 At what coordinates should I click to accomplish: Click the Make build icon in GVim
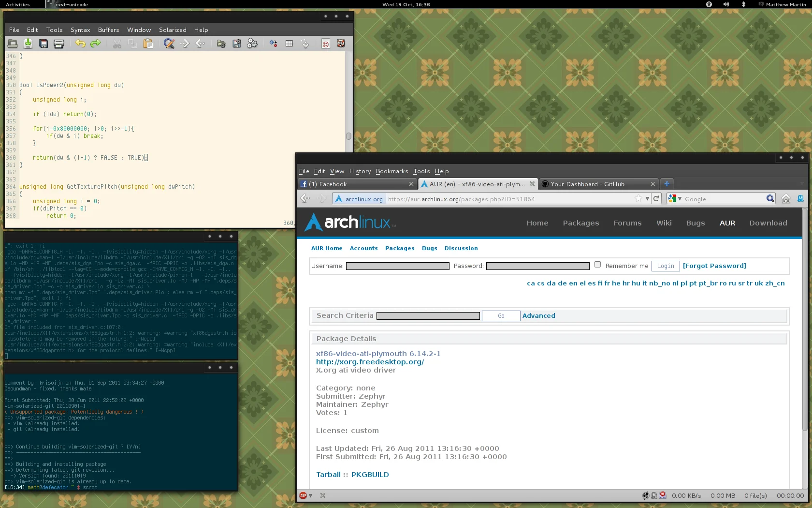click(x=274, y=44)
